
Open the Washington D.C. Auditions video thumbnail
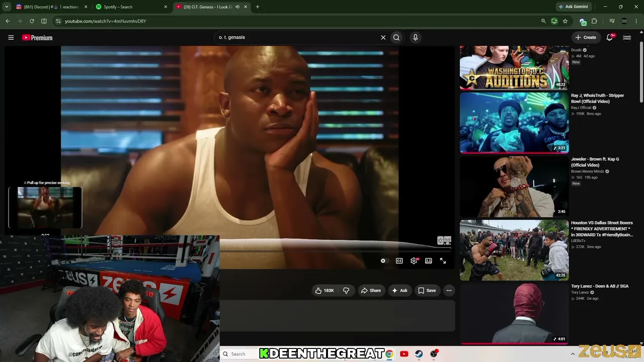(x=514, y=68)
